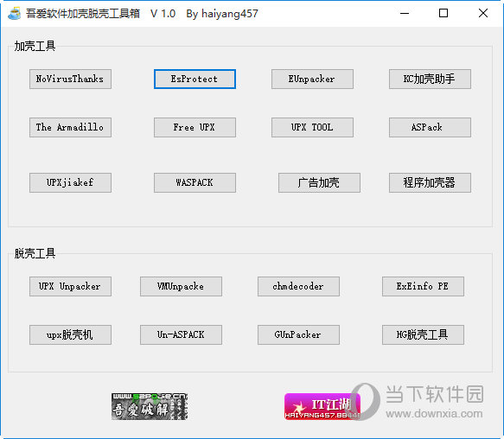Open the UPXjiakef tool
Viewport: 504px width, 439px height.
(x=70, y=183)
